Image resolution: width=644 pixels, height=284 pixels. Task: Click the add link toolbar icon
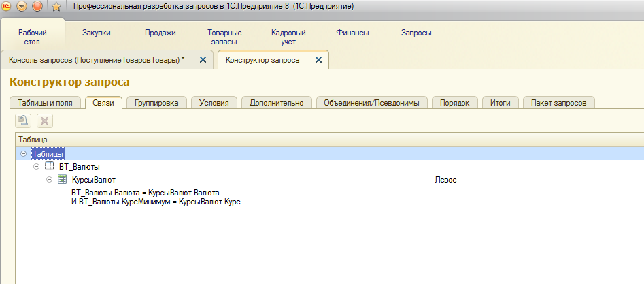click(24, 121)
